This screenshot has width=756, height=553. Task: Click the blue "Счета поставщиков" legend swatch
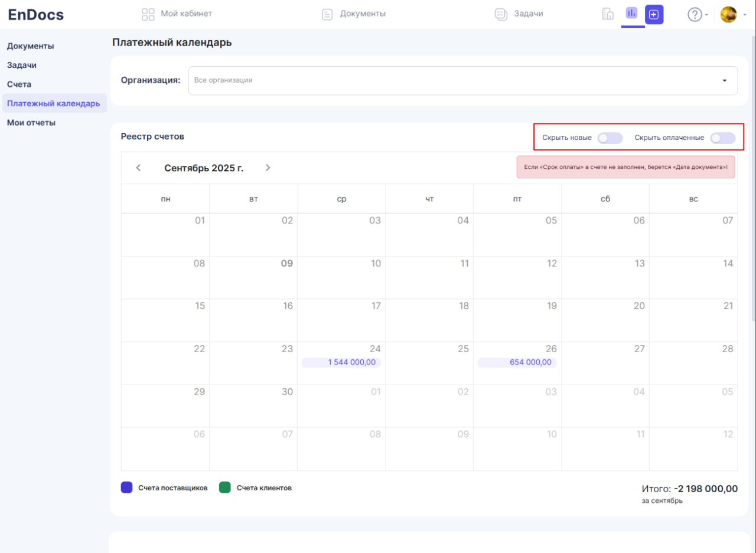tap(126, 488)
